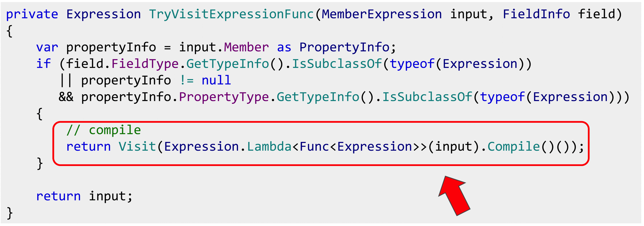This screenshot has height=226, width=644.
Task: Click the MemberExpression parameter type
Action: point(382,14)
